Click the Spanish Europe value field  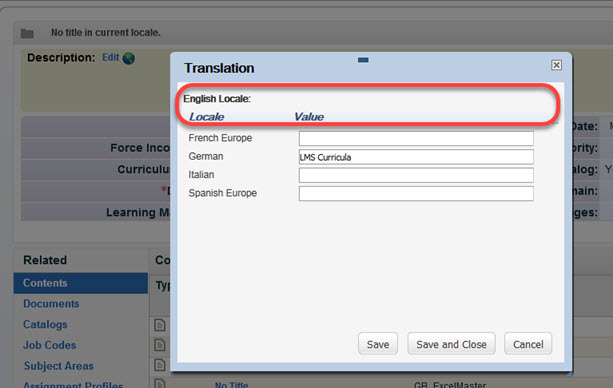[416, 194]
